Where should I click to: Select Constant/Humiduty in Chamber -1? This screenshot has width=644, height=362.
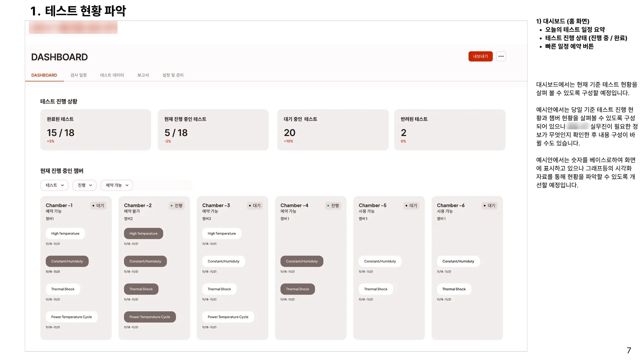pyautogui.click(x=67, y=261)
